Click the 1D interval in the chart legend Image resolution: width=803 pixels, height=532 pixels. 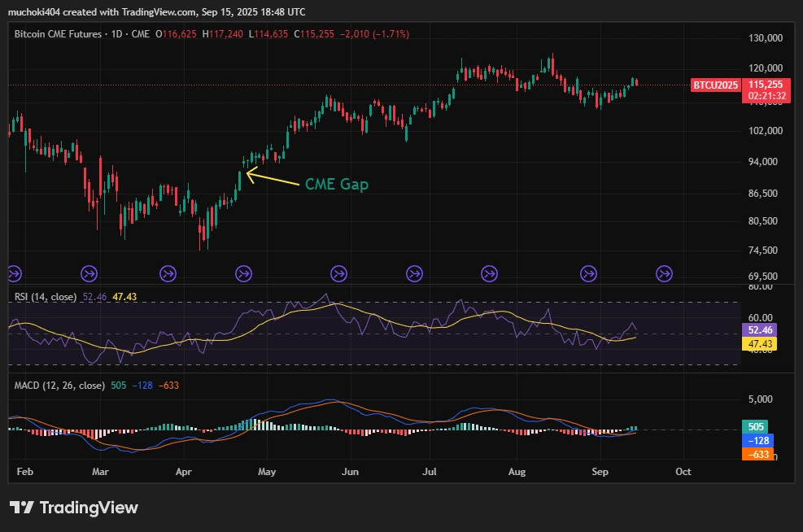point(116,34)
